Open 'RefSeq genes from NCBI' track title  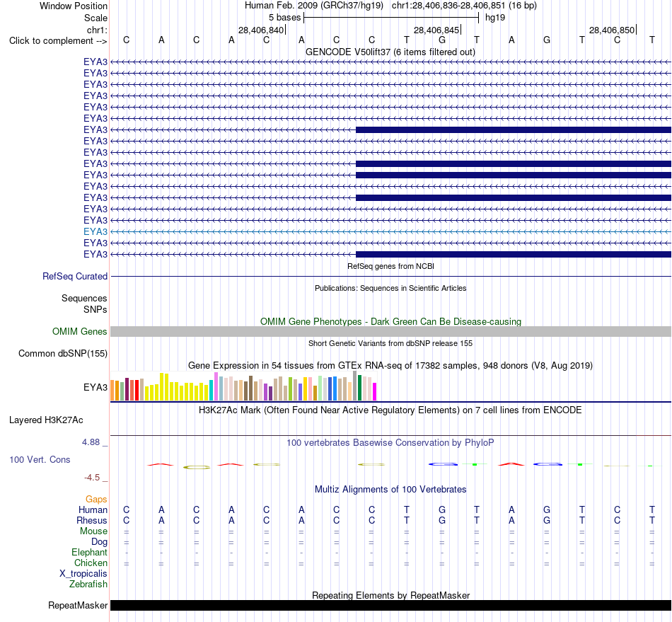[x=390, y=266]
